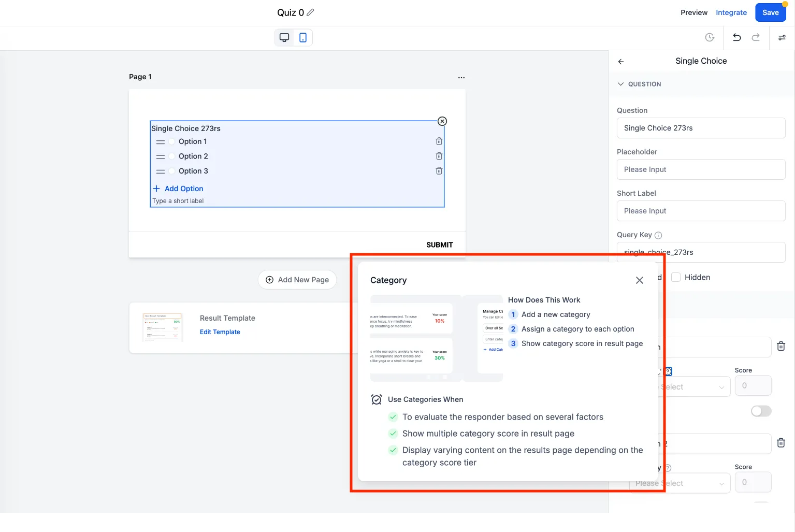Delete second option in sidebar panel
The height and width of the screenshot is (532, 795).
(781, 443)
